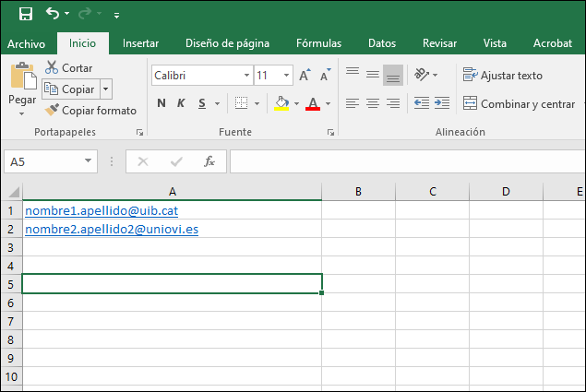This screenshot has height=392, width=586.
Task: Select column C header
Action: (x=433, y=191)
